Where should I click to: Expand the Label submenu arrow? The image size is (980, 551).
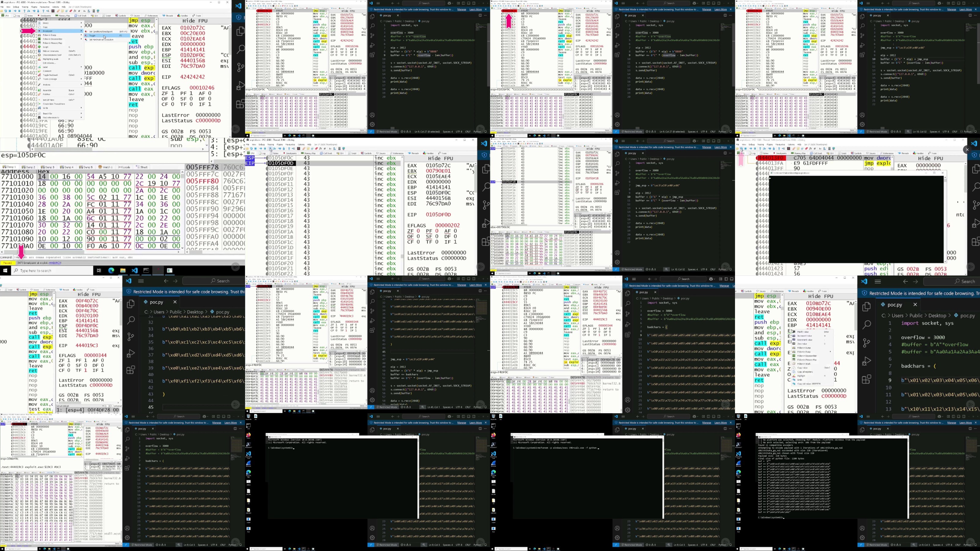(x=81, y=67)
